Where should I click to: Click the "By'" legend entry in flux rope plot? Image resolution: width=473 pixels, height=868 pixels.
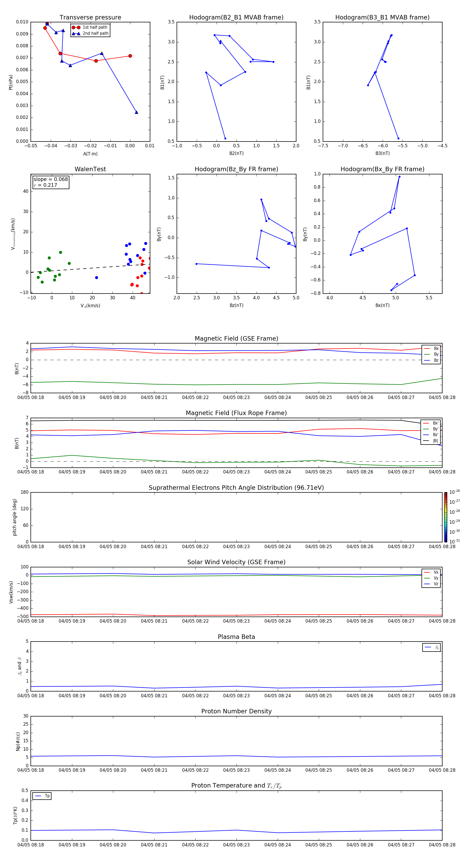pos(431,429)
